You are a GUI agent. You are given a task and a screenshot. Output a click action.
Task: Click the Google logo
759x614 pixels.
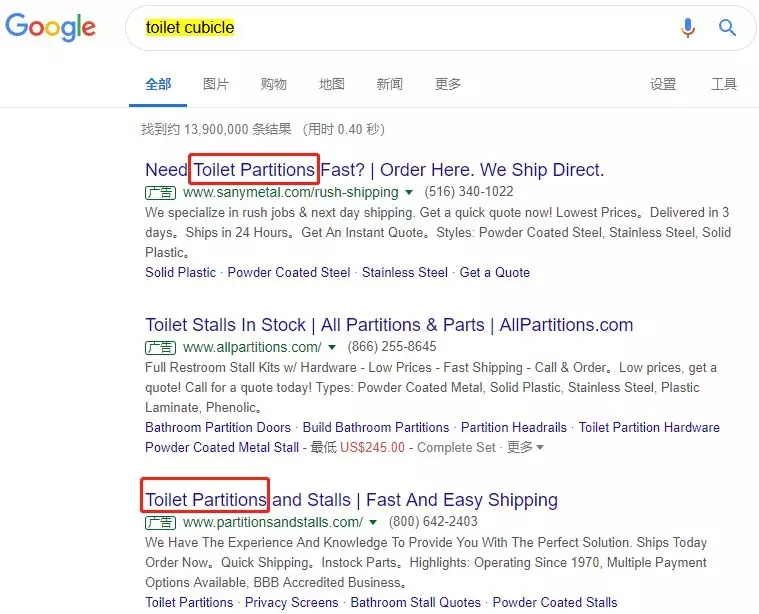coord(50,27)
